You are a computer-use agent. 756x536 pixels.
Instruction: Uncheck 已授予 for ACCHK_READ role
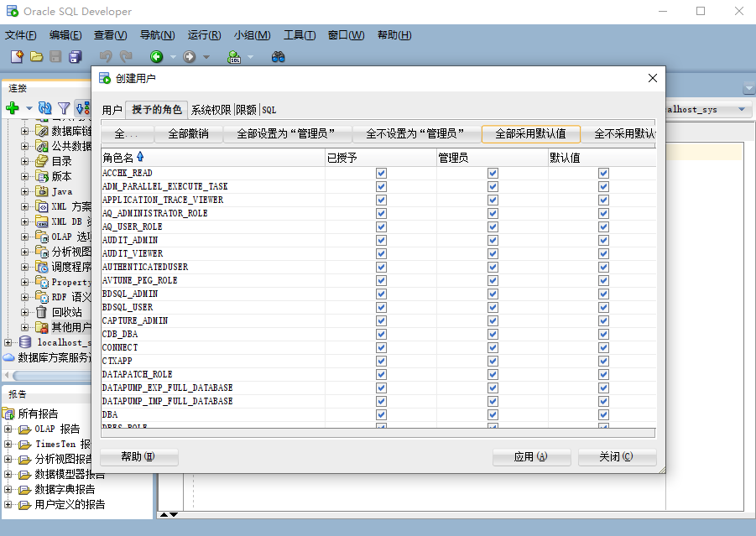click(x=382, y=173)
